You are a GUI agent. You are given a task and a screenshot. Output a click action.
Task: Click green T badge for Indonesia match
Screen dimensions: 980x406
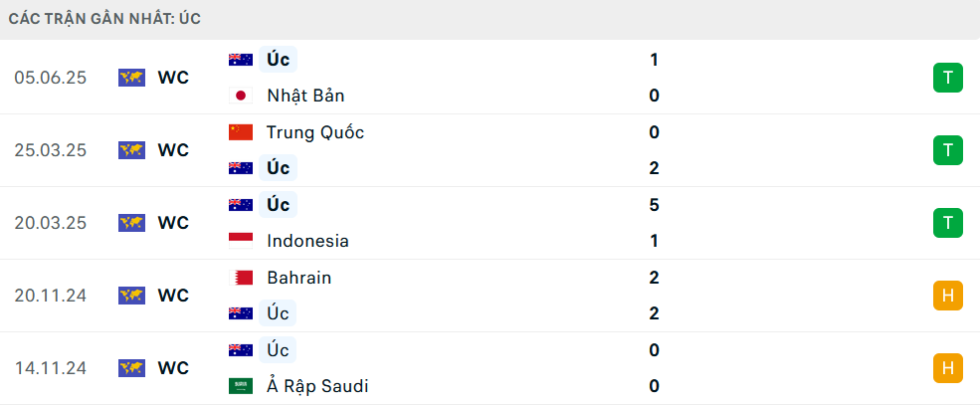pyautogui.click(x=948, y=223)
